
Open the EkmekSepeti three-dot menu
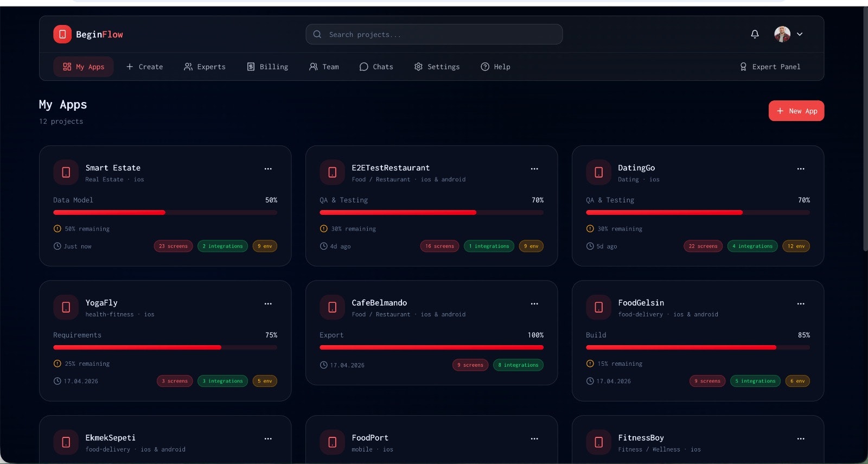pyautogui.click(x=268, y=438)
